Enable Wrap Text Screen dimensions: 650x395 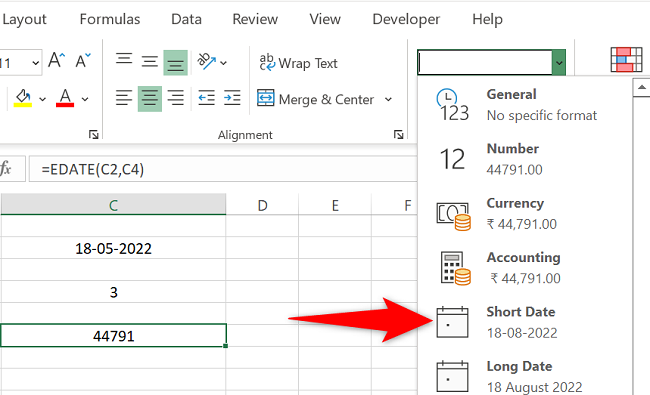[x=298, y=63]
